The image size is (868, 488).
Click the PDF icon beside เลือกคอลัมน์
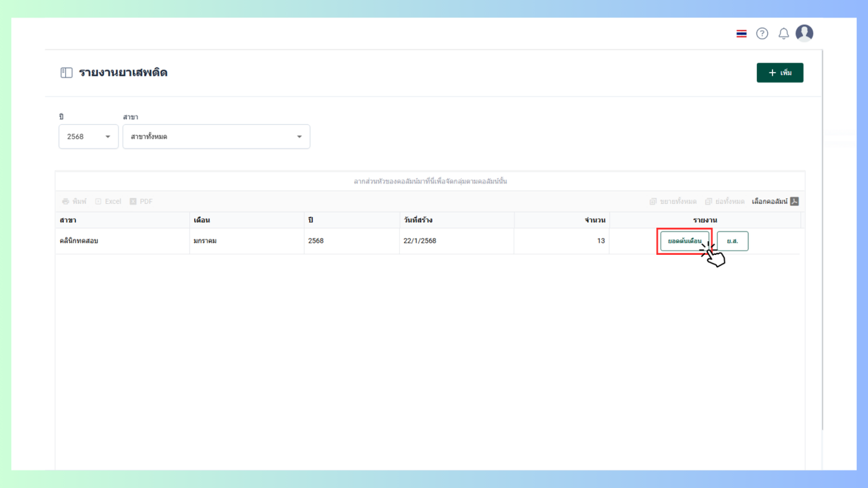pyautogui.click(x=794, y=202)
